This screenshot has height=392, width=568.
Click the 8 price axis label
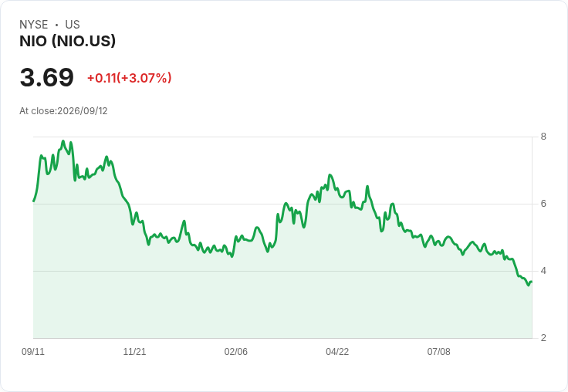pos(543,137)
